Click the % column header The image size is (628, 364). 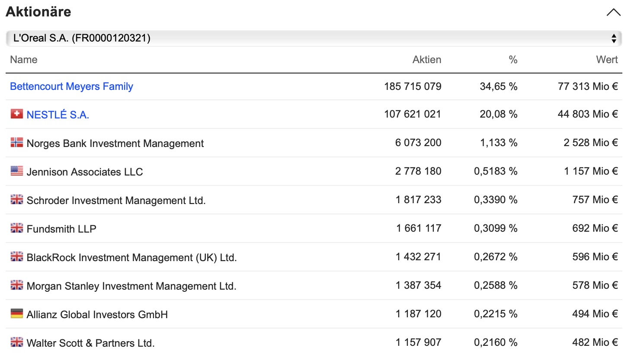point(513,60)
